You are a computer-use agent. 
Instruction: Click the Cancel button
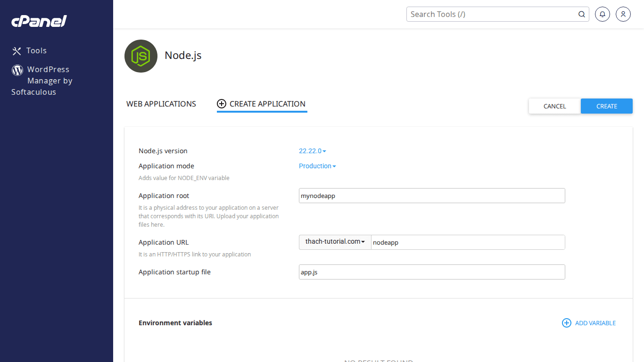(554, 106)
